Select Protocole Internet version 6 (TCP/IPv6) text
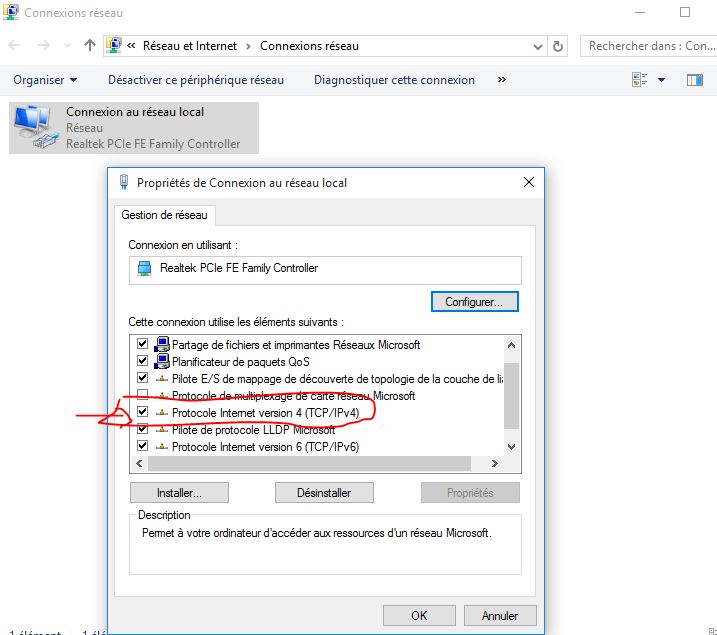The width and height of the screenshot is (717, 635). tap(265, 447)
